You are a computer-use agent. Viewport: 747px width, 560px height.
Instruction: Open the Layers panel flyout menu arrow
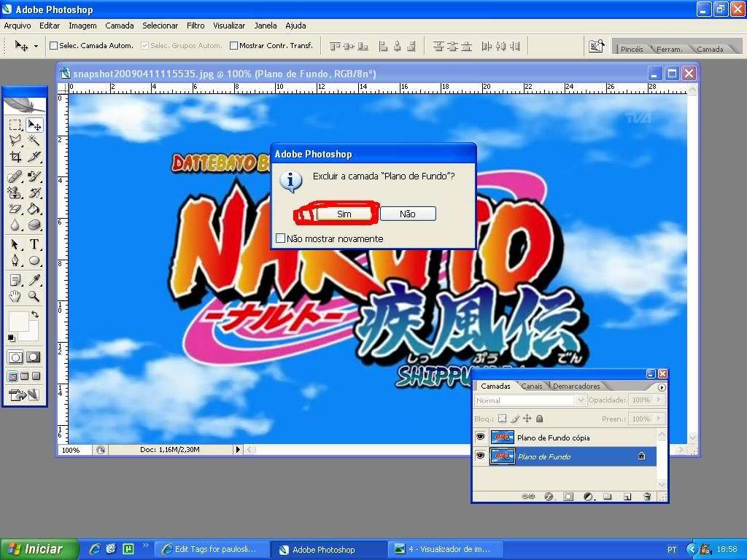(x=661, y=387)
